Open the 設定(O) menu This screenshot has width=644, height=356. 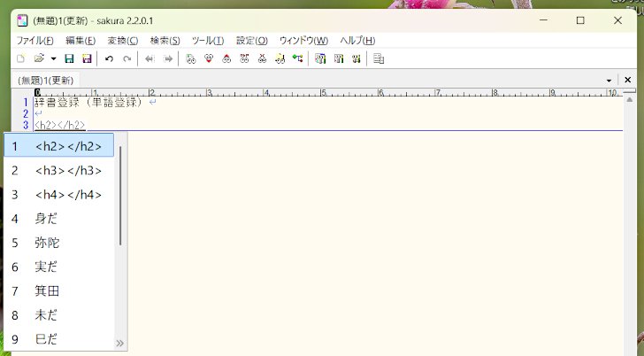coord(251,41)
